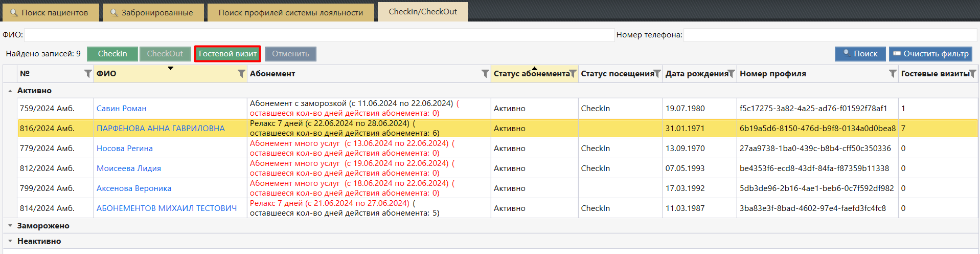Click the ФИО search input field
This screenshot has width=980, height=254.
(x=319, y=35)
